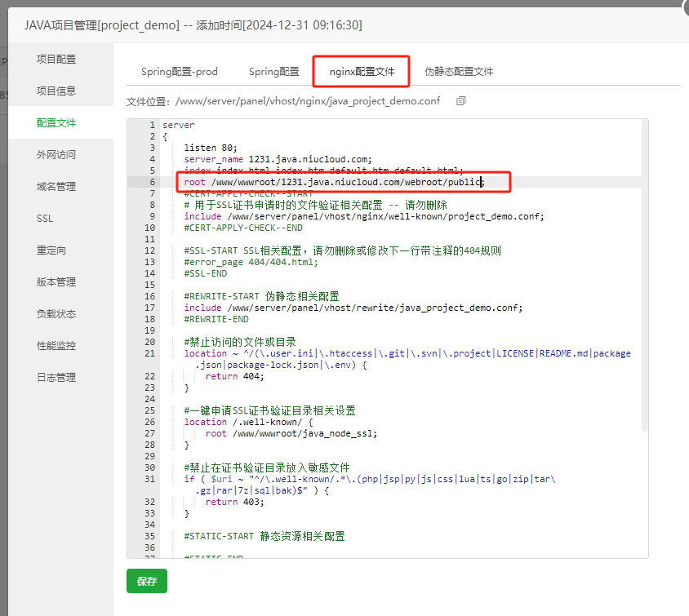Open the 伪静态配置文件 tab
Image resolution: width=689 pixels, height=616 pixels.
pyautogui.click(x=459, y=72)
